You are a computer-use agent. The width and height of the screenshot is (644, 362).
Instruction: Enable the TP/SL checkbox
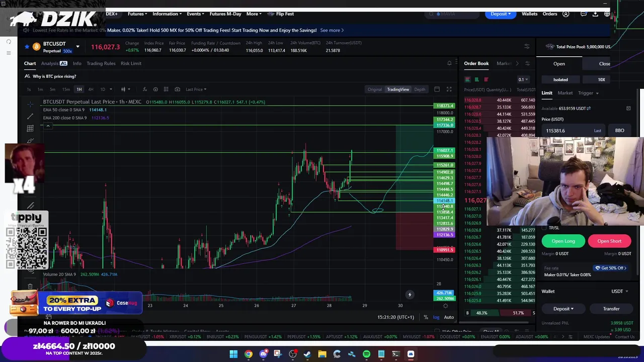(x=544, y=228)
